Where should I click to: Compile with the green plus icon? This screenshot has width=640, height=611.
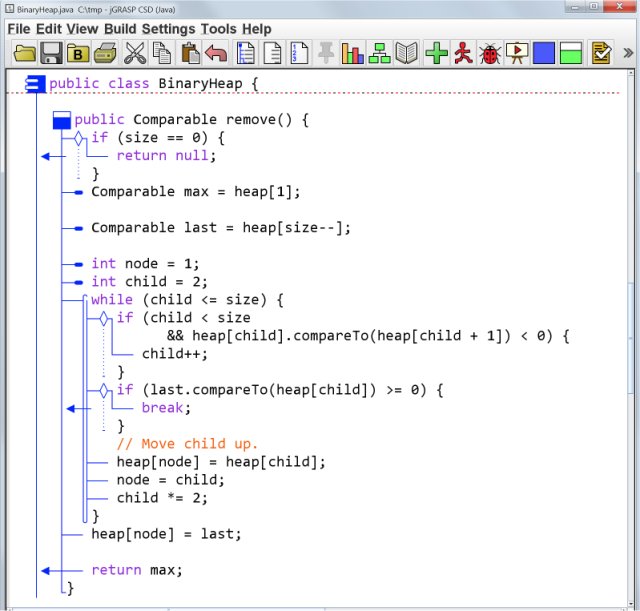(436, 53)
